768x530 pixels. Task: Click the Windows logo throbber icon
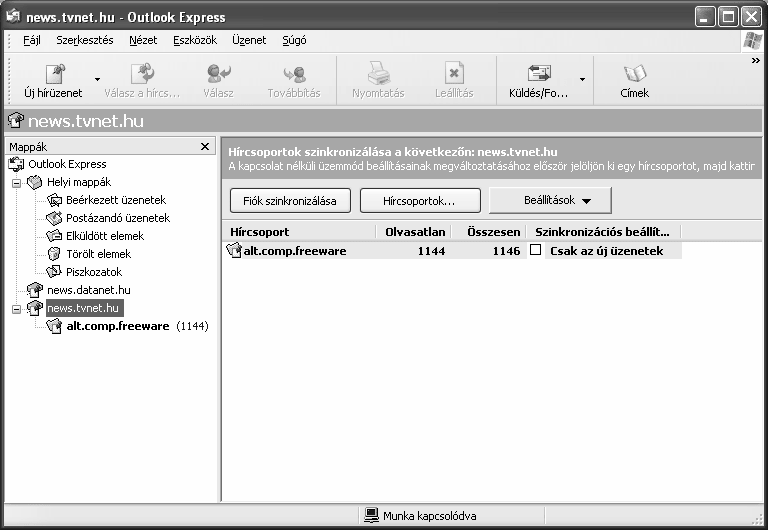[753, 41]
